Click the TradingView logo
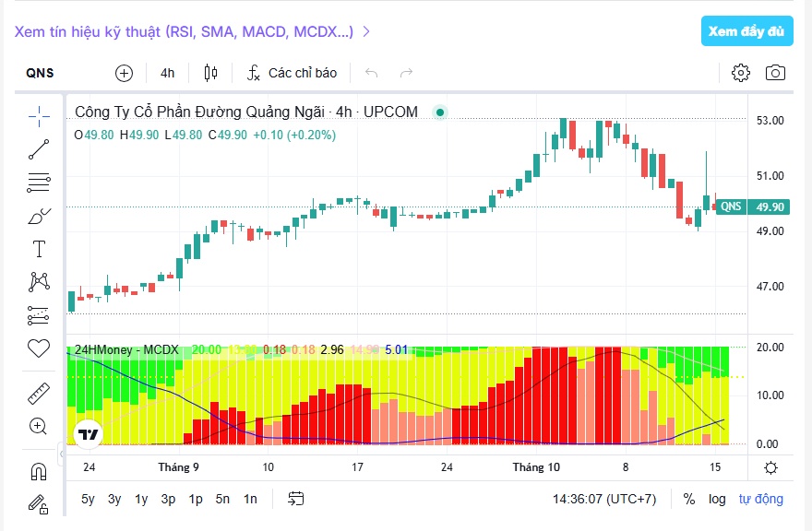The height and width of the screenshot is (531, 812). click(88, 433)
